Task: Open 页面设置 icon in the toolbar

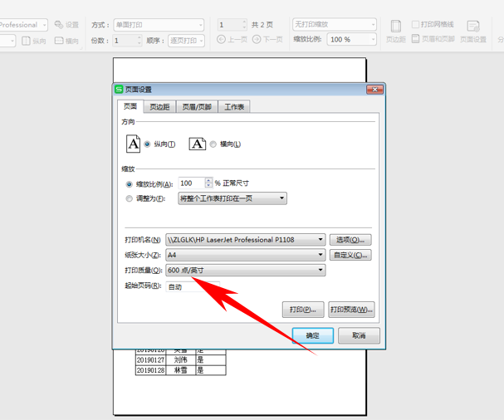Action: click(473, 32)
